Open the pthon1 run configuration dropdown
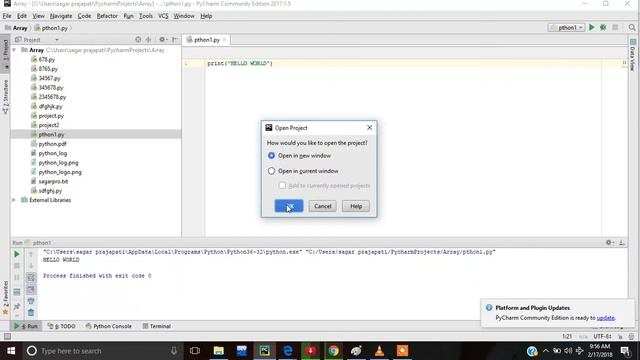The image size is (640, 360). click(567, 27)
